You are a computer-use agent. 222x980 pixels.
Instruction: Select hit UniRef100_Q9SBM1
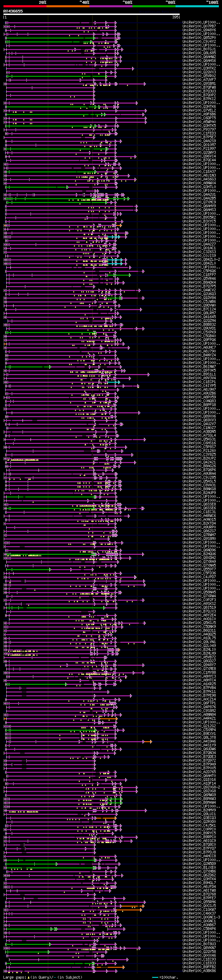pos(199,84)
